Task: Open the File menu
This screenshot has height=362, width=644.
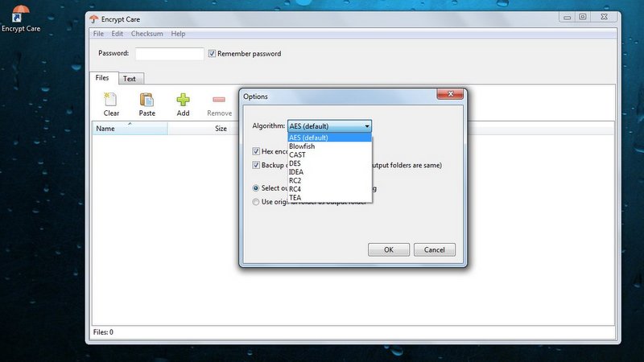Action: click(98, 34)
